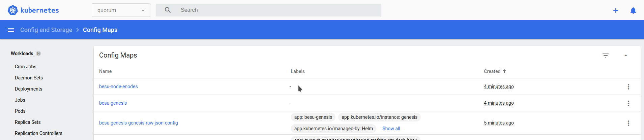The width and height of the screenshot is (644, 140).
Task: Open actions menu for besu-node-enodes
Action: pyautogui.click(x=628, y=87)
